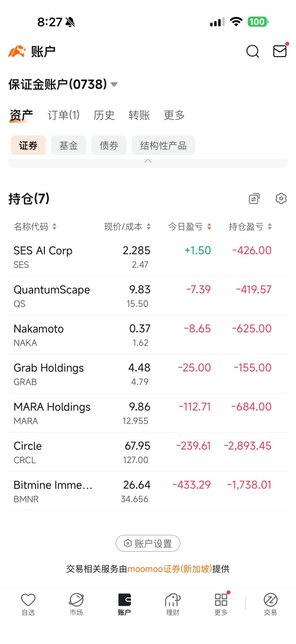
Task: Switch to the Orders (订单) tab
Action: tap(64, 115)
